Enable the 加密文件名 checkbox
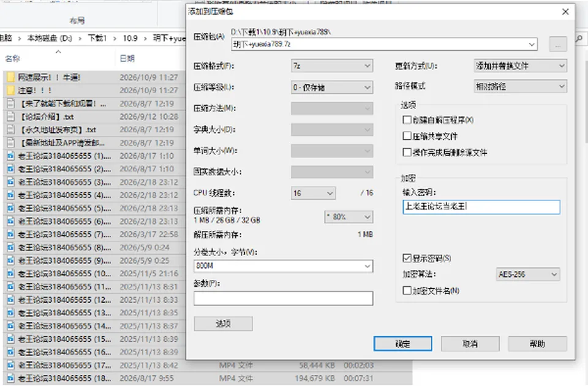 [x=407, y=290]
